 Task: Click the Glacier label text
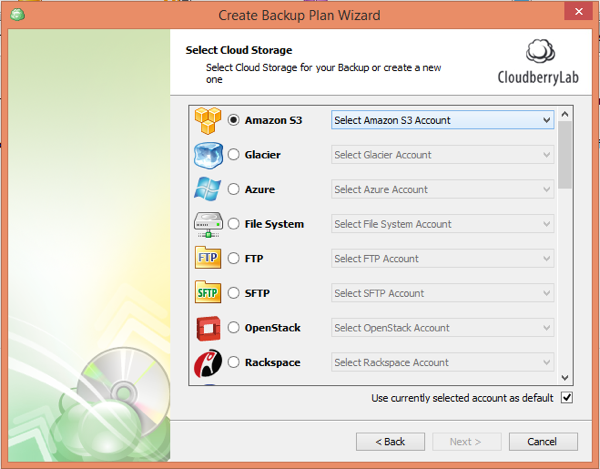coord(262,155)
